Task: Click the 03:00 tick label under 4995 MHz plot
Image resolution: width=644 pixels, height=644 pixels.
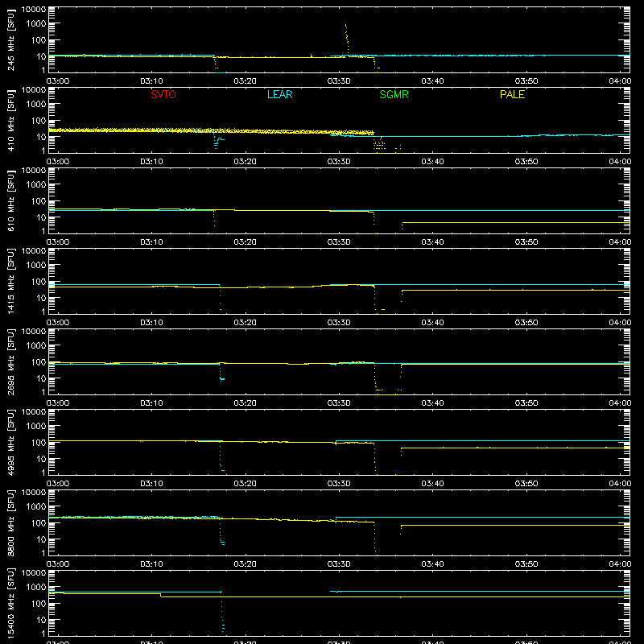Action: click(x=58, y=484)
